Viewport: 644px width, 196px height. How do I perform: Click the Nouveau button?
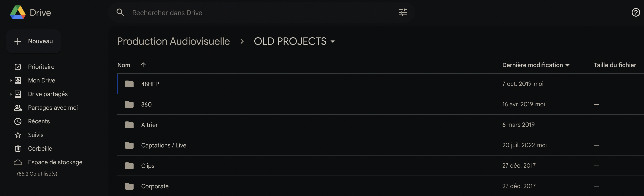34,41
